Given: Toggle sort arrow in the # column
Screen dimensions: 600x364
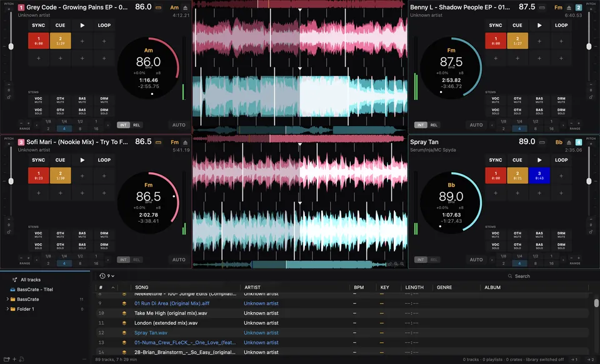Looking at the screenshot, I should click(113, 288).
